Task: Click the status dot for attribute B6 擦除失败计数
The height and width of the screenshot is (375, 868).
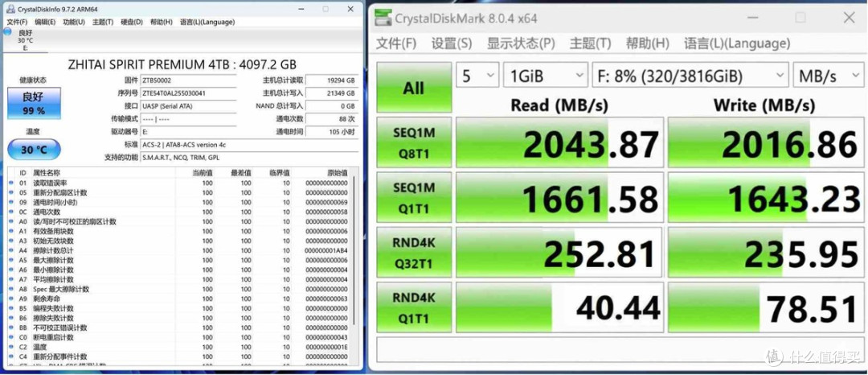Action: 11,318
